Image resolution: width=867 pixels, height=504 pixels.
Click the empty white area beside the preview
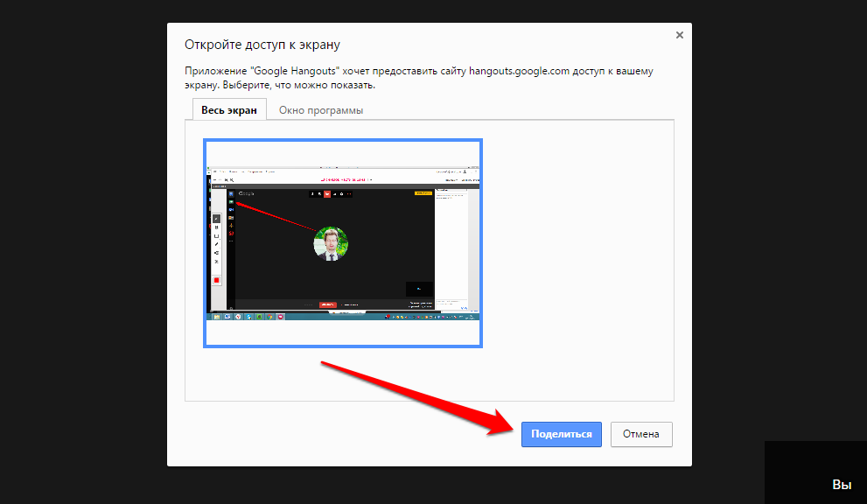(x=577, y=262)
